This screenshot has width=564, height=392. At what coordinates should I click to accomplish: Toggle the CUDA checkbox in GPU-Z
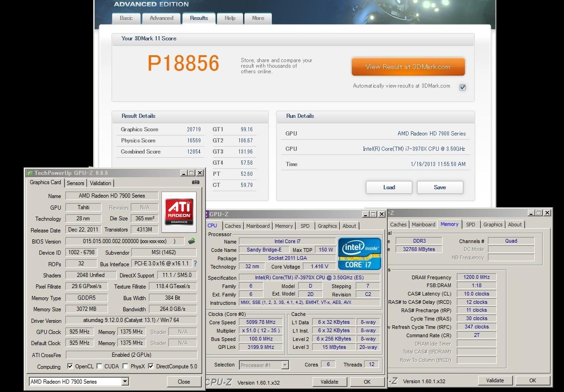(100, 366)
